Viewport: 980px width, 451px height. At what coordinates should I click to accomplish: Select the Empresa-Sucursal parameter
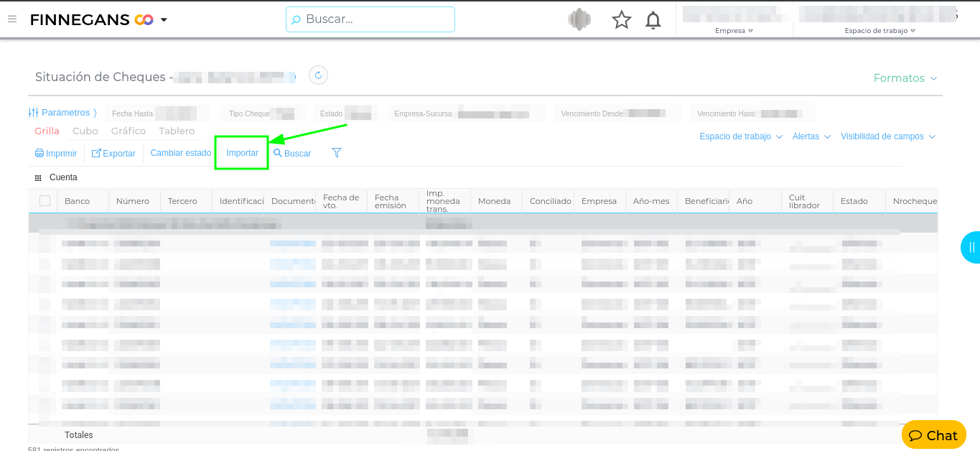click(467, 113)
